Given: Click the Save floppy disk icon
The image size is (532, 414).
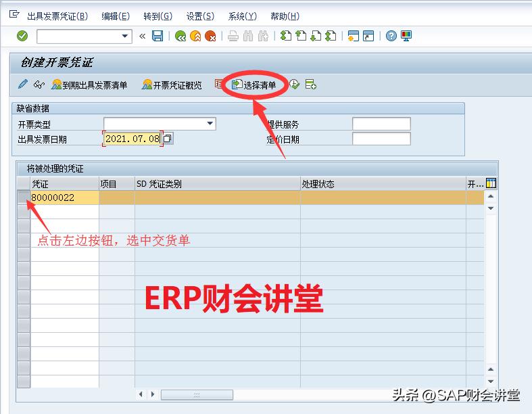Looking at the screenshot, I should click(x=158, y=36).
